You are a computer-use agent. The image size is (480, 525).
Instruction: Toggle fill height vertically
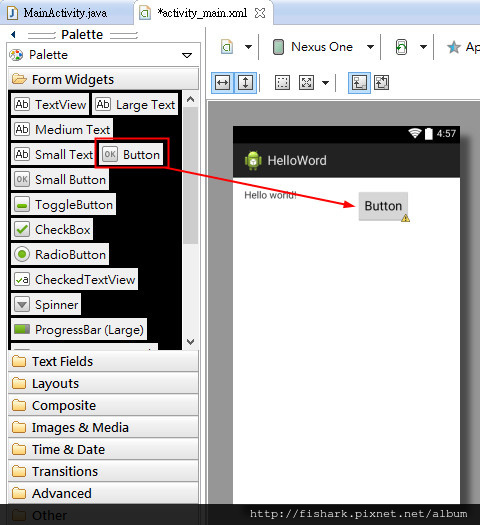(245, 83)
